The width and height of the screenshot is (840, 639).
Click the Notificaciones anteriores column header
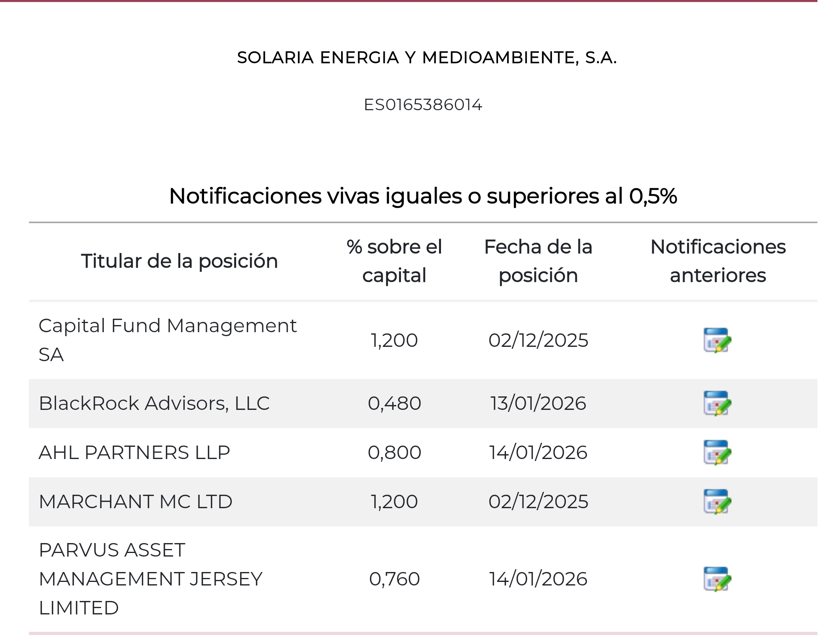tap(718, 261)
